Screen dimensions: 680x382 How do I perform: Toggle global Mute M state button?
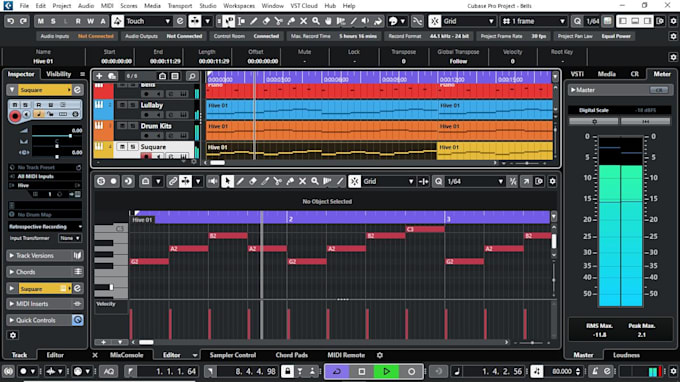(x=41, y=21)
